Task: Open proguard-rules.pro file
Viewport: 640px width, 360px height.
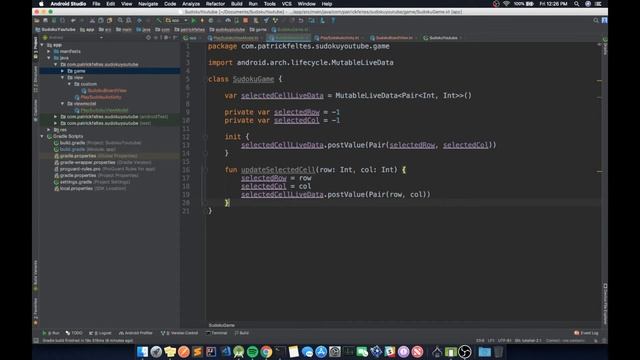Action: click(104, 169)
